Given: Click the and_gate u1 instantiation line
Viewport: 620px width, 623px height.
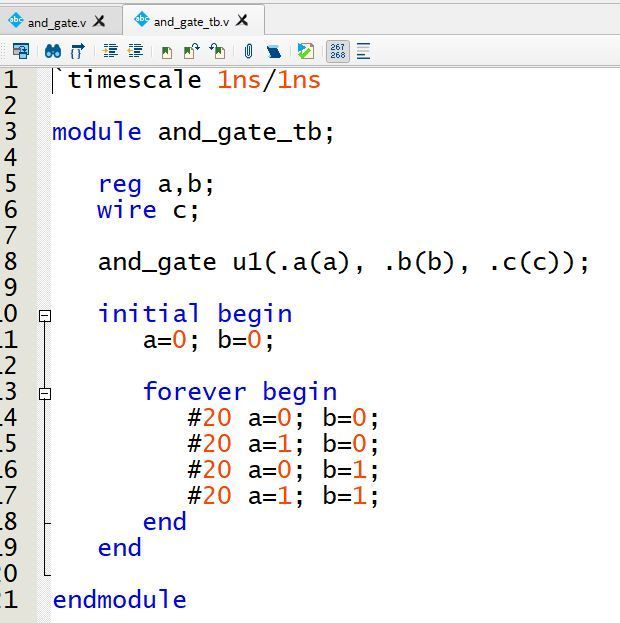Looking at the screenshot, I should click(x=344, y=263).
